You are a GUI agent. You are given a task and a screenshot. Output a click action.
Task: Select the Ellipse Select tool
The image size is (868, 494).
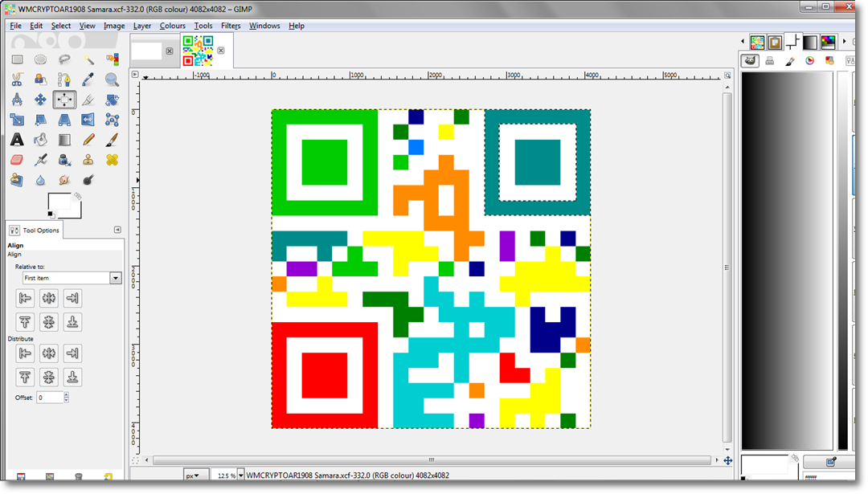(40, 59)
